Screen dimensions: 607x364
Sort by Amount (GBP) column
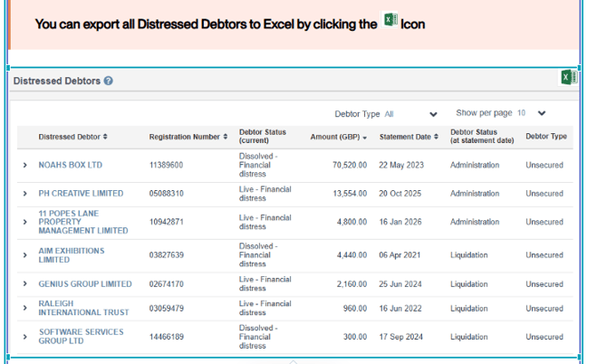click(339, 137)
